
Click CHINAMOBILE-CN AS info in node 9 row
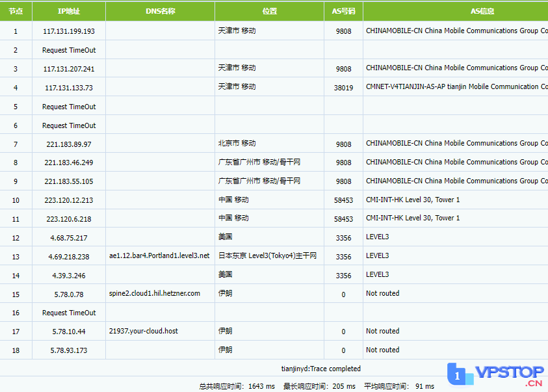[x=457, y=181]
